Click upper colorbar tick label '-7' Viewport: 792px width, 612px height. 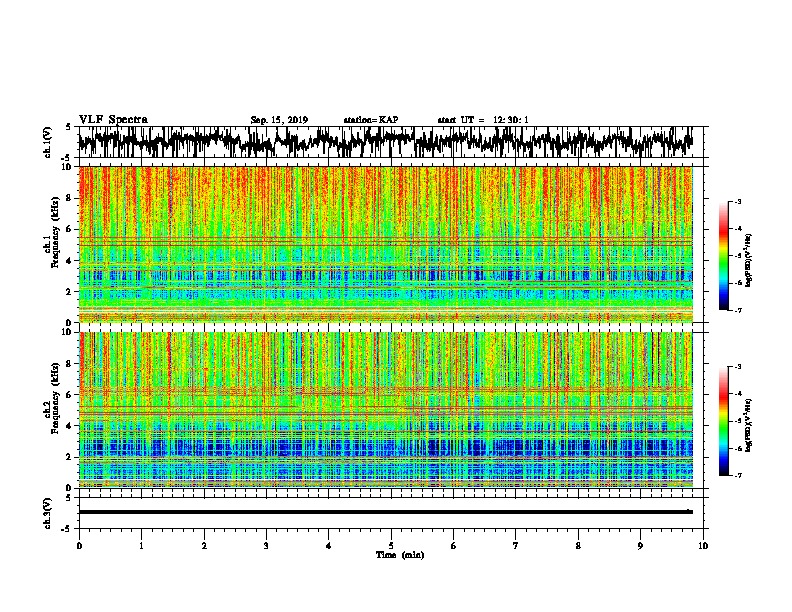(x=737, y=310)
